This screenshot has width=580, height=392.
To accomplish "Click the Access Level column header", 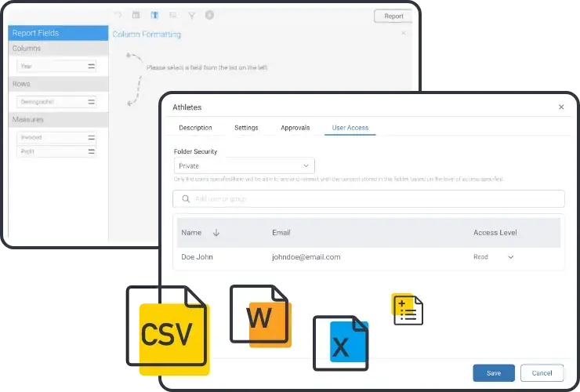I will point(495,233).
